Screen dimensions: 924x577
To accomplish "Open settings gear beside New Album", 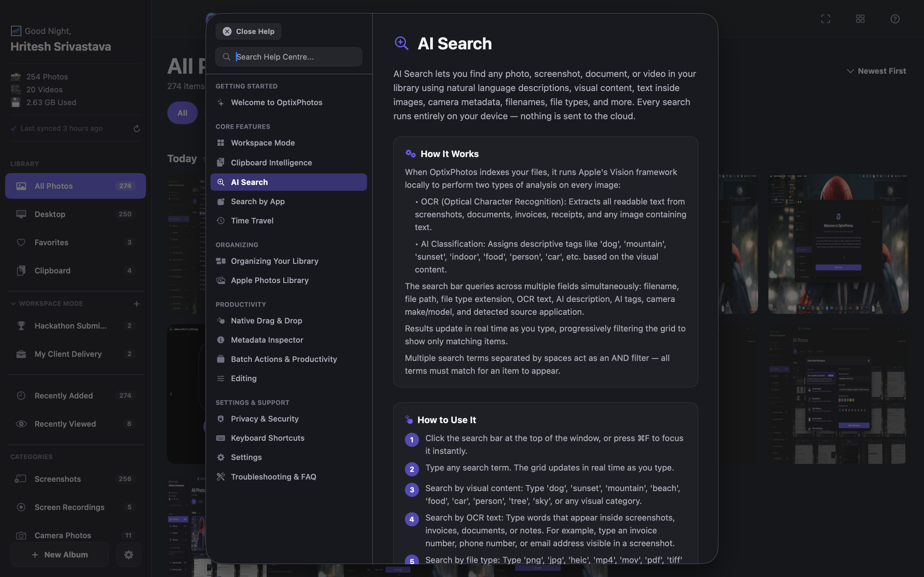I will pos(129,555).
